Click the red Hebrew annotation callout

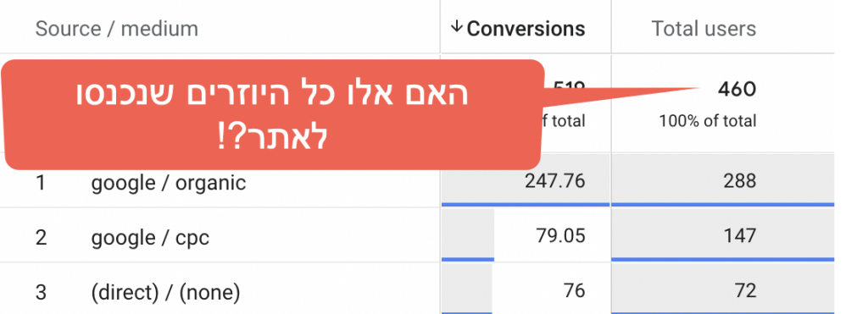click(x=271, y=114)
